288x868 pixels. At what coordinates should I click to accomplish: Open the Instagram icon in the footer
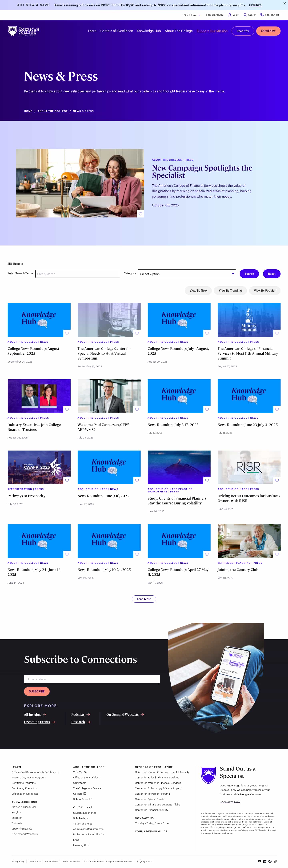coord(275,861)
